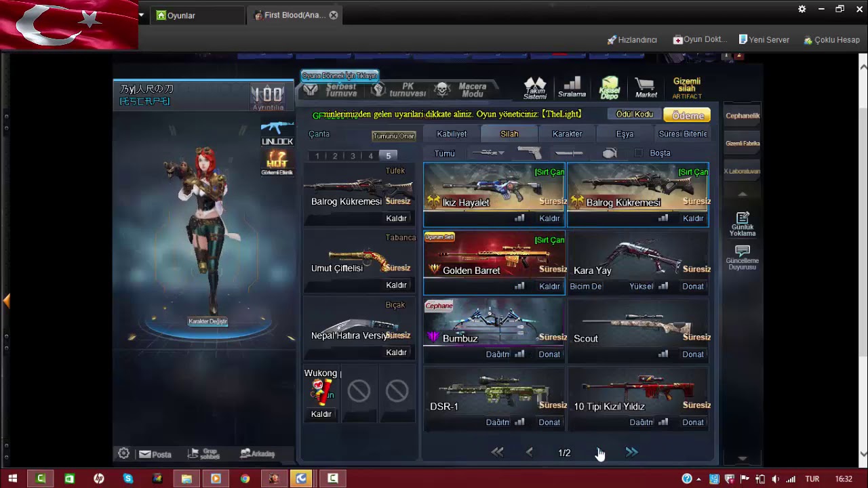Click Yüksel upgrade on Kara Yay
This screenshot has width=868, height=488.
point(642,286)
